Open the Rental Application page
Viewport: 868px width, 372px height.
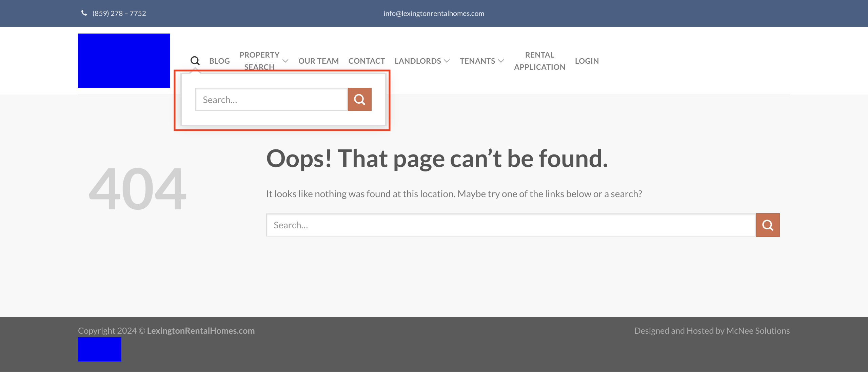(539, 61)
